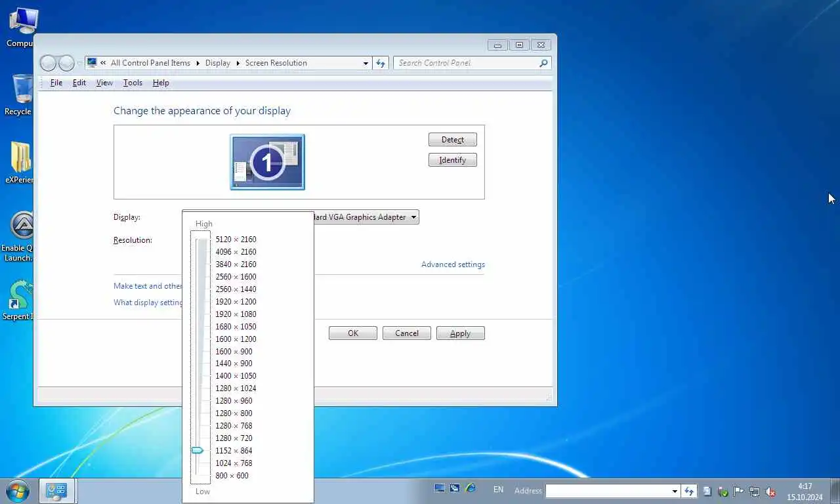Click the network tray icon
The width and height of the screenshot is (840, 504).
[x=755, y=491]
